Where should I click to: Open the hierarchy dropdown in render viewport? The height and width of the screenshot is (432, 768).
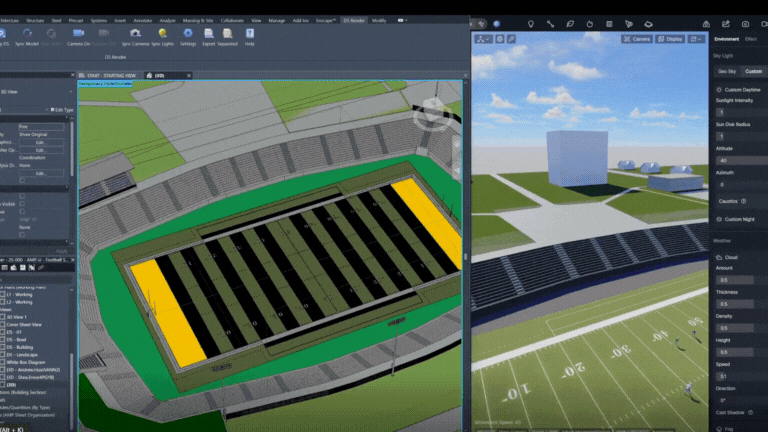click(483, 39)
